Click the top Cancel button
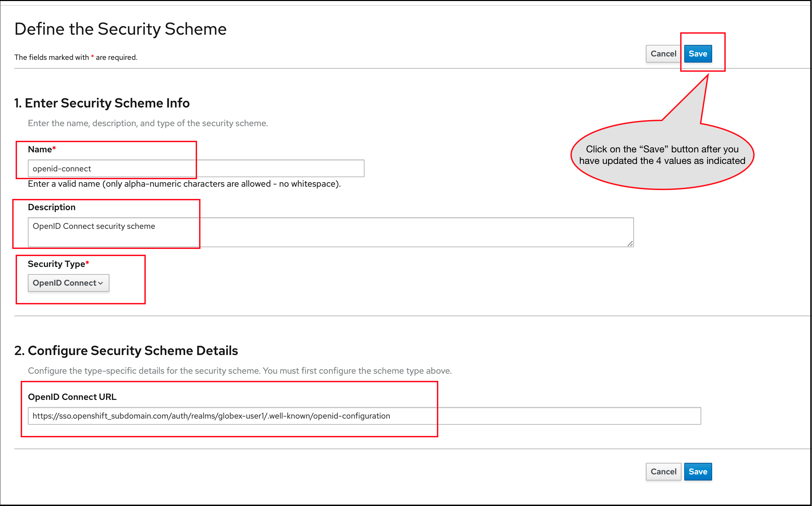Image resolution: width=812 pixels, height=506 pixels. (x=663, y=54)
